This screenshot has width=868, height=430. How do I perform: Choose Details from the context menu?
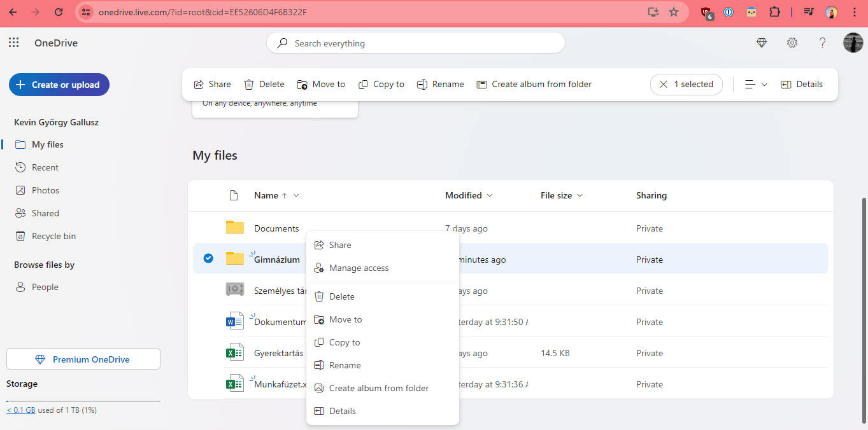pyautogui.click(x=383, y=411)
